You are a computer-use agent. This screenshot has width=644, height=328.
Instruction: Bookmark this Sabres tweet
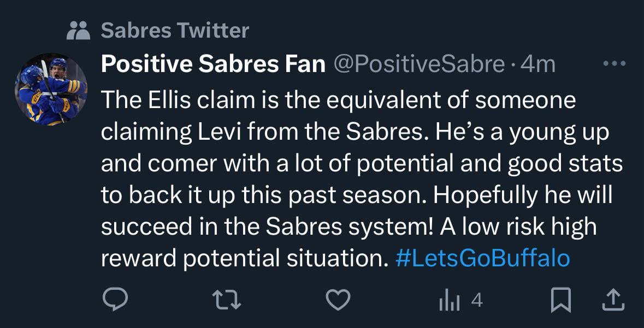point(561,300)
